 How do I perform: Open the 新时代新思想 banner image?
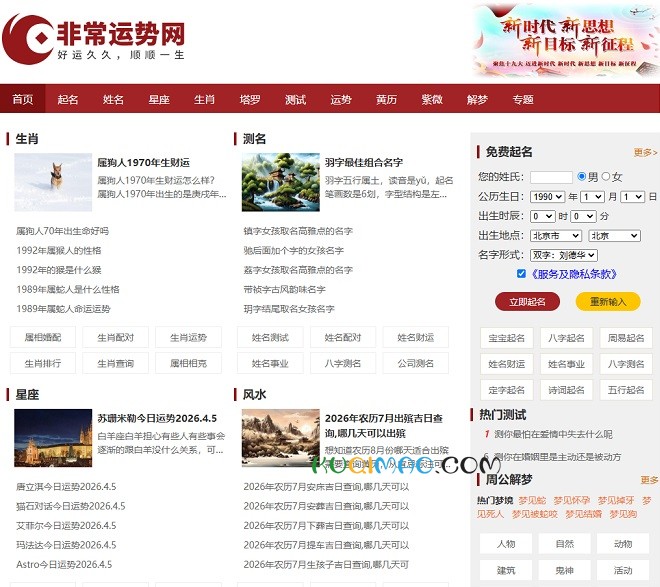pyautogui.click(x=566, y=41)
